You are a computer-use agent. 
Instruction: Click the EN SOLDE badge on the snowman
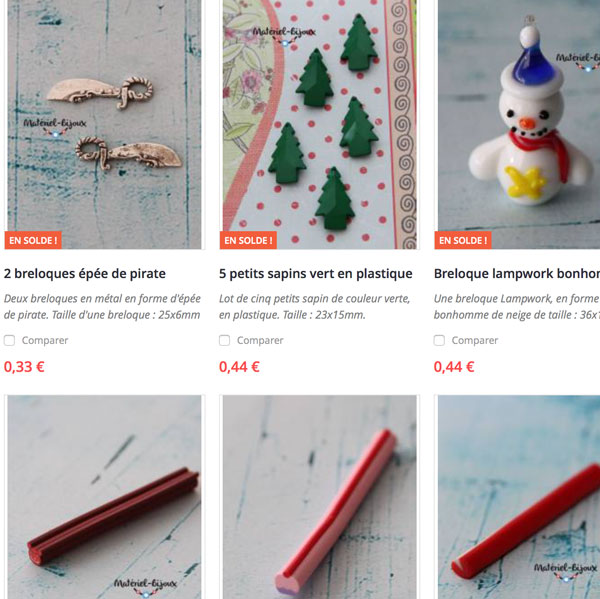(463, 240)
